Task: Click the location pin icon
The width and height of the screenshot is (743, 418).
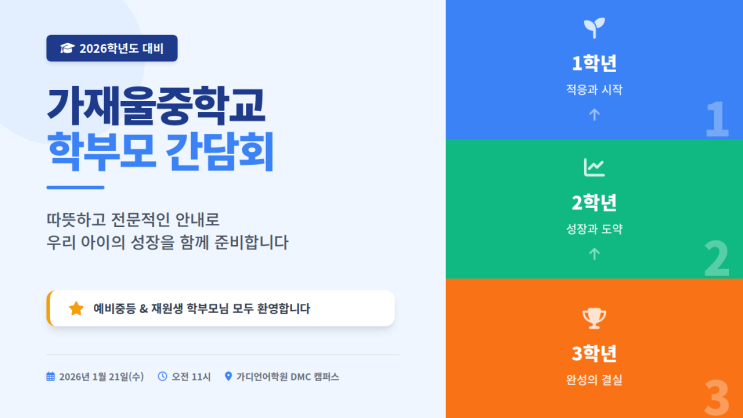Action: click(x=228, y=377)
